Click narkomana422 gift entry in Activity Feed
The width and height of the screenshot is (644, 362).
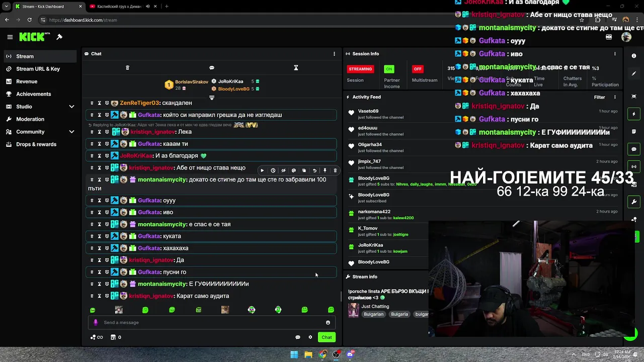pos(483,215)
